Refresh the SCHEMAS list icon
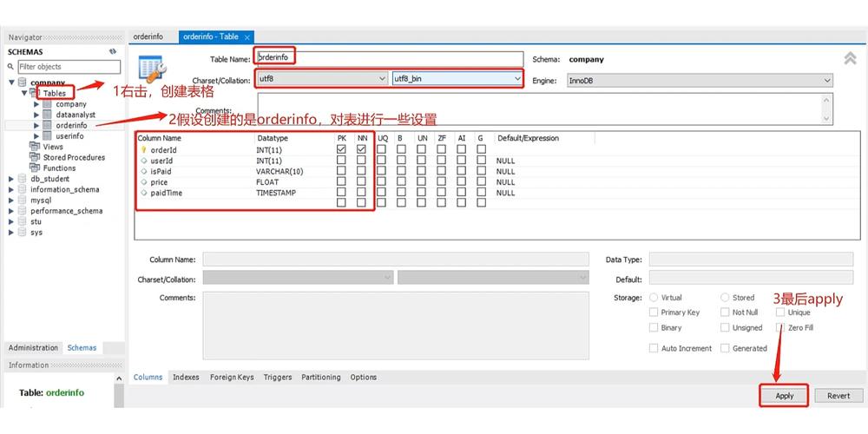 (113, 51)
